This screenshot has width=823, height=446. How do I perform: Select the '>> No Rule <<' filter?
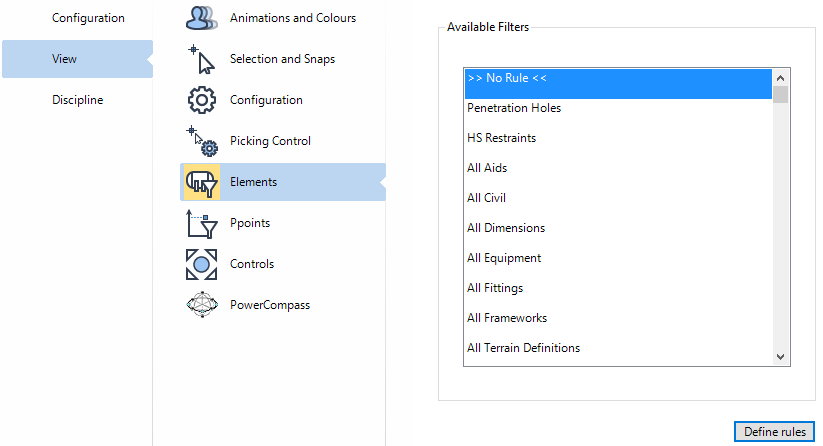[x=507, y=78]
